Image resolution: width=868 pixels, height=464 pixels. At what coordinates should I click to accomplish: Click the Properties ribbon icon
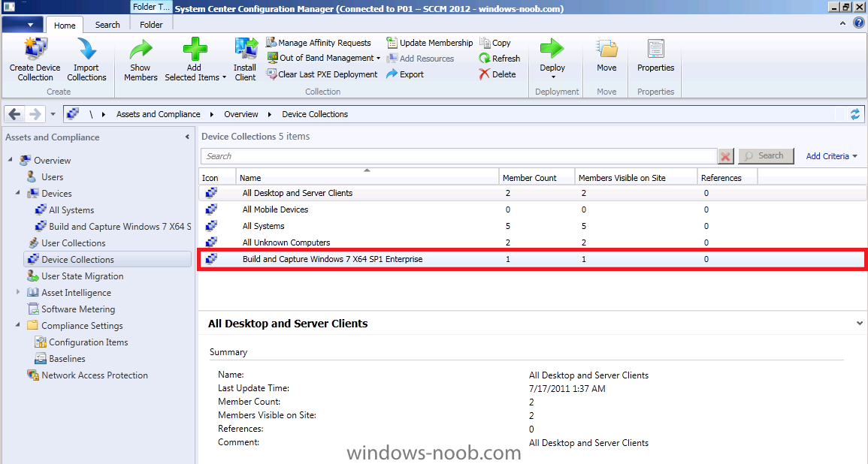(x=655, y=50)
